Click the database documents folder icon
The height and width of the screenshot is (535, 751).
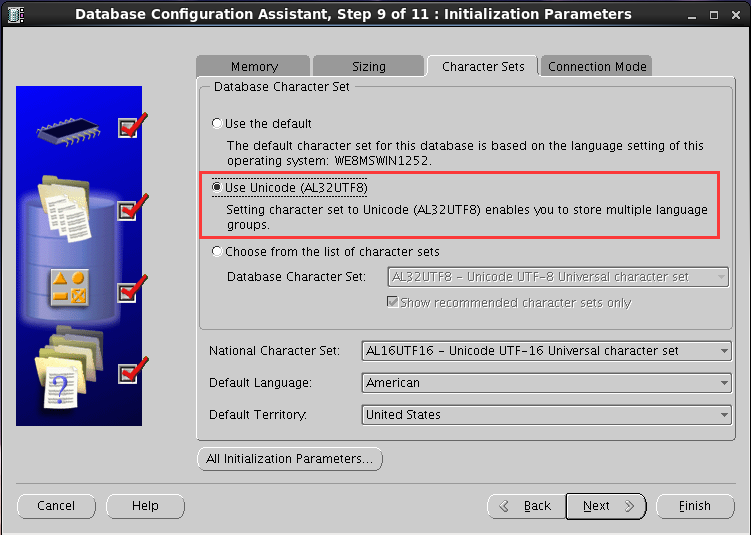click(65, 208)
